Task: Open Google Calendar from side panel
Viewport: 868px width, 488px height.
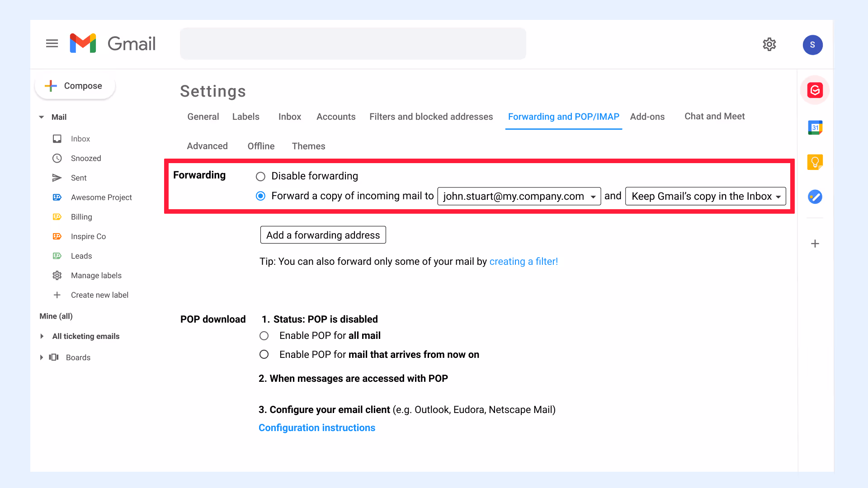Action: pyautogui.click(x=815, y=127)
